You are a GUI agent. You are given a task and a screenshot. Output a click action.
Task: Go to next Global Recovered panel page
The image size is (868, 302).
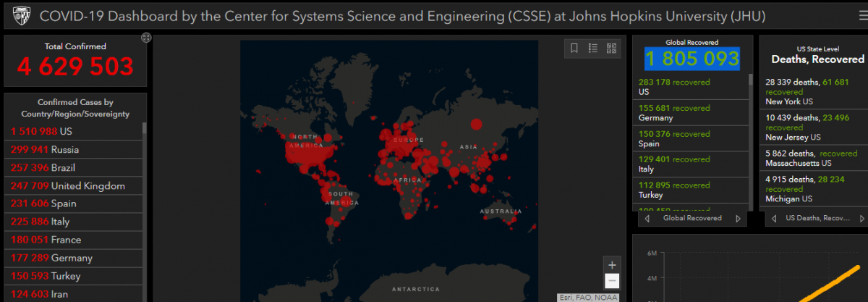(738, 218)
